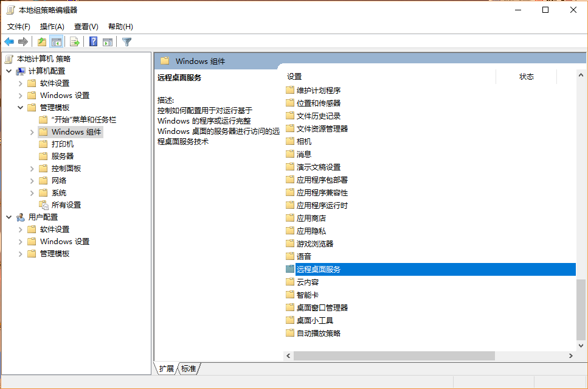Toggle the show/hide action pane icon
Screen dimensions: 588x389
coord(108,41)
